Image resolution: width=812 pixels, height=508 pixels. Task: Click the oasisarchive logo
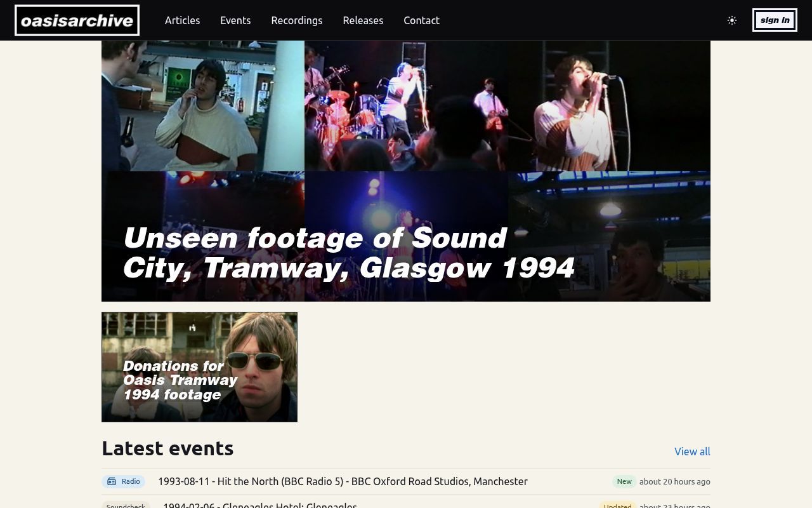coord(77,20)
